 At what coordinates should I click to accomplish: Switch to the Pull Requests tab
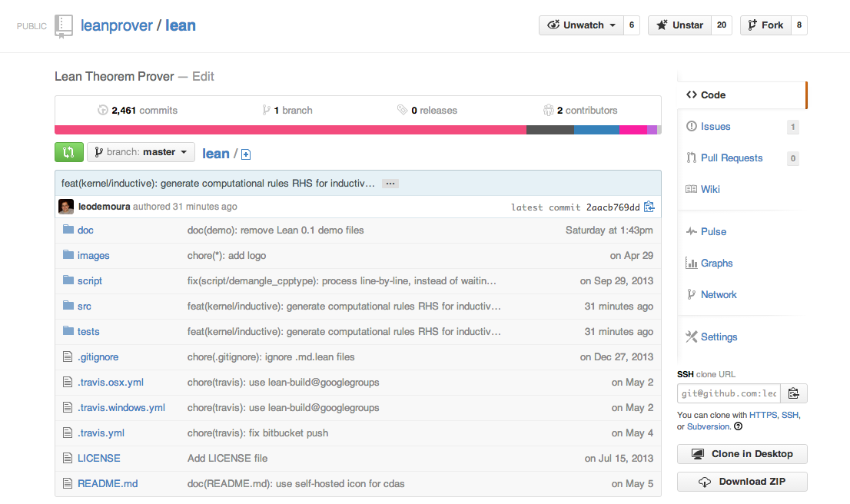pyautogui.click(x=731, y=158)
